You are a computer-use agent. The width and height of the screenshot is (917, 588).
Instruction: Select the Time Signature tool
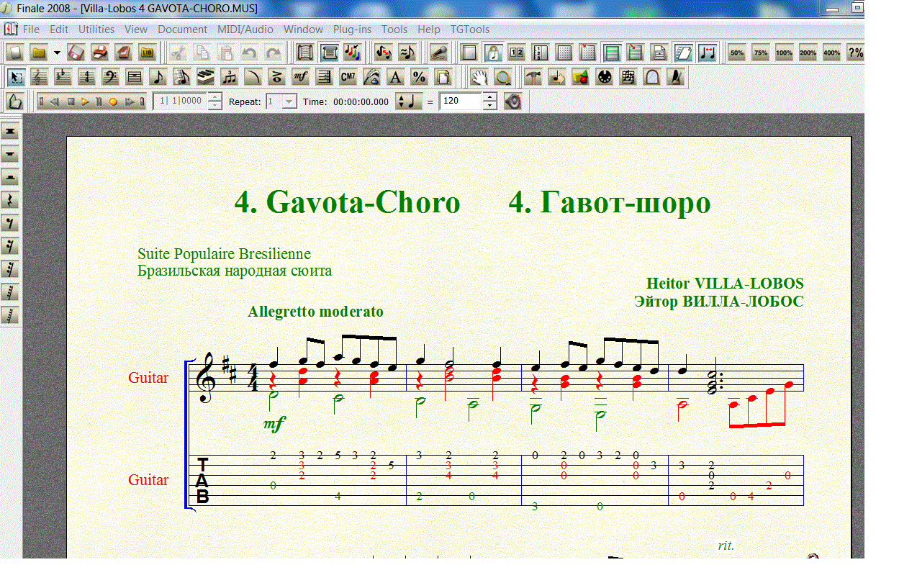click(x=87, y=77)
